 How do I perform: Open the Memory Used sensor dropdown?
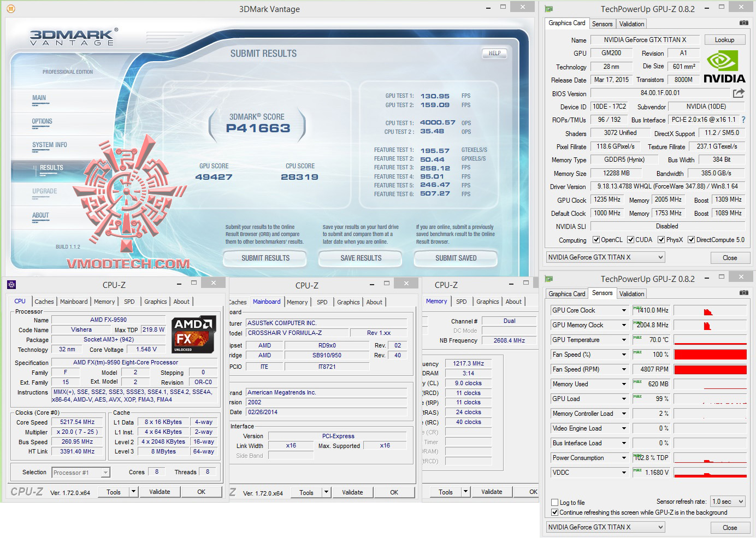click(x=624, y=384)
